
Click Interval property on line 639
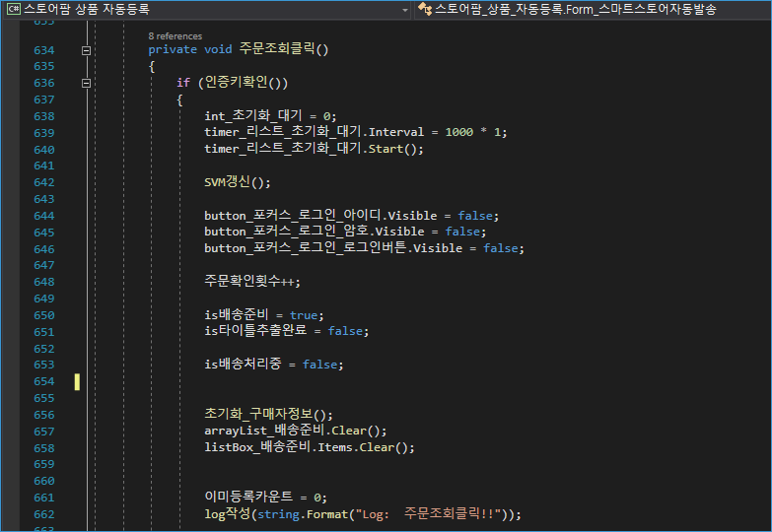tap(395, 132)
